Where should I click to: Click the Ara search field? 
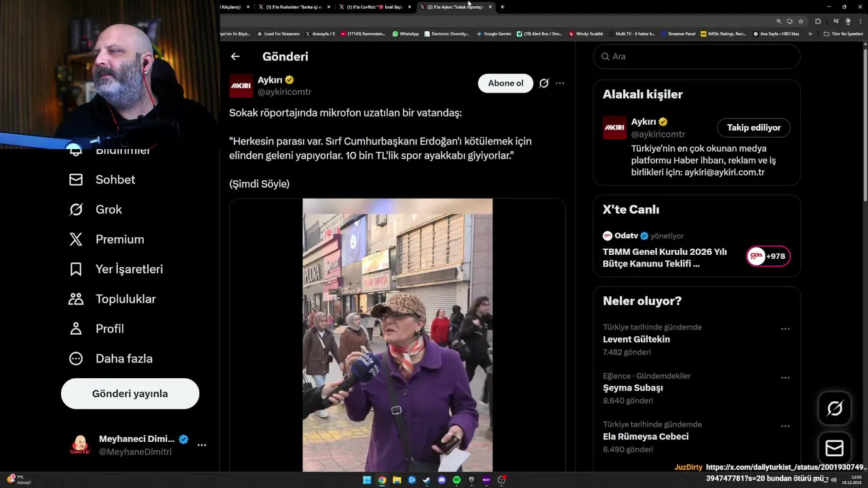[x=697, y=56]
